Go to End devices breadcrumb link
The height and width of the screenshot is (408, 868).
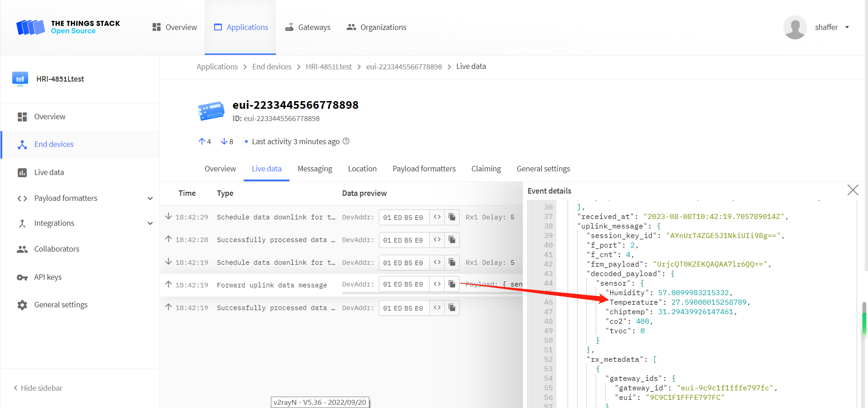click(272, 67)
